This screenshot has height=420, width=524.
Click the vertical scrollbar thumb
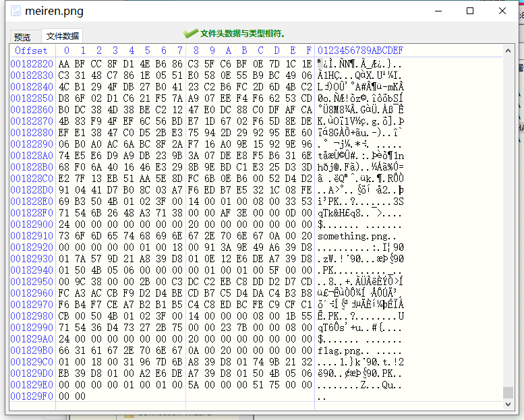508,392
